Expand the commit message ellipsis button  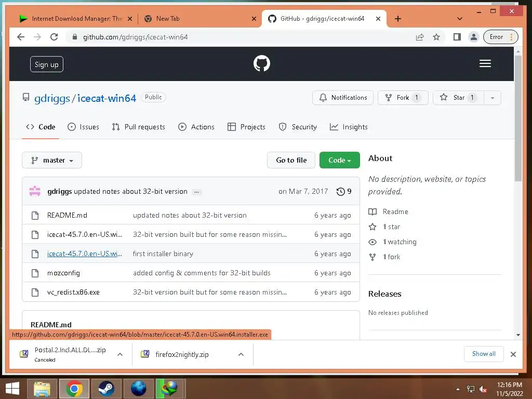pos(196,192)
